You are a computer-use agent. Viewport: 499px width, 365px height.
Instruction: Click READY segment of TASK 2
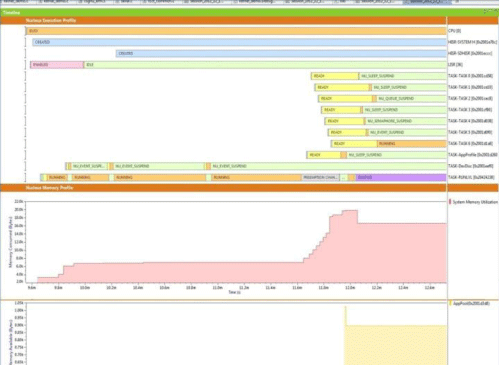coord(345,99)
